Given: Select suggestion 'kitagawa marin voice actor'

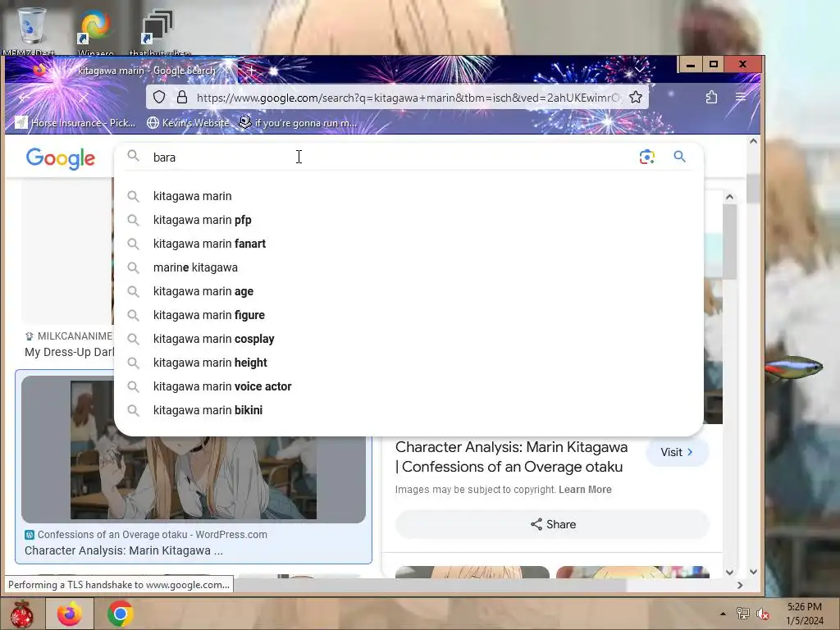Looking at the screenshot, I should pos(222,386).
